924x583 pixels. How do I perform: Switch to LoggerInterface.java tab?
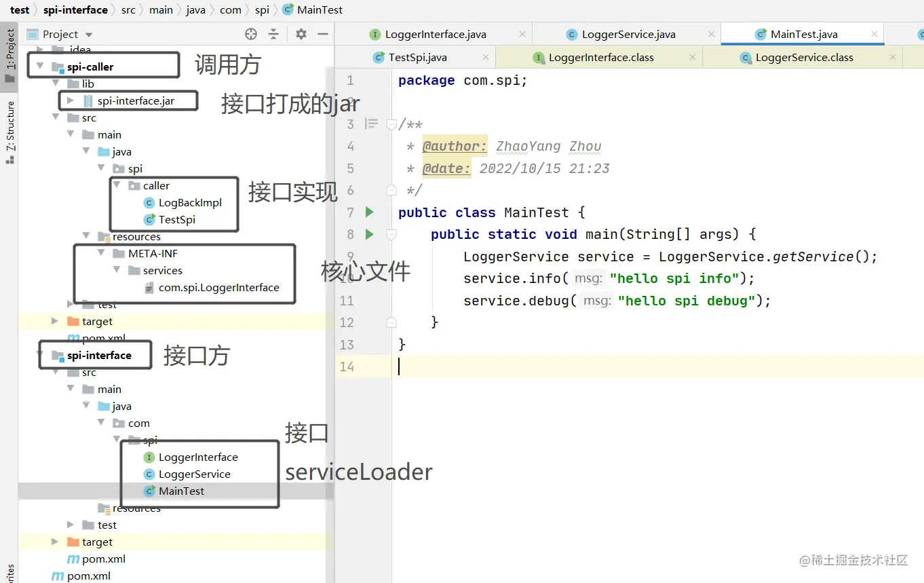click(436, 34)
